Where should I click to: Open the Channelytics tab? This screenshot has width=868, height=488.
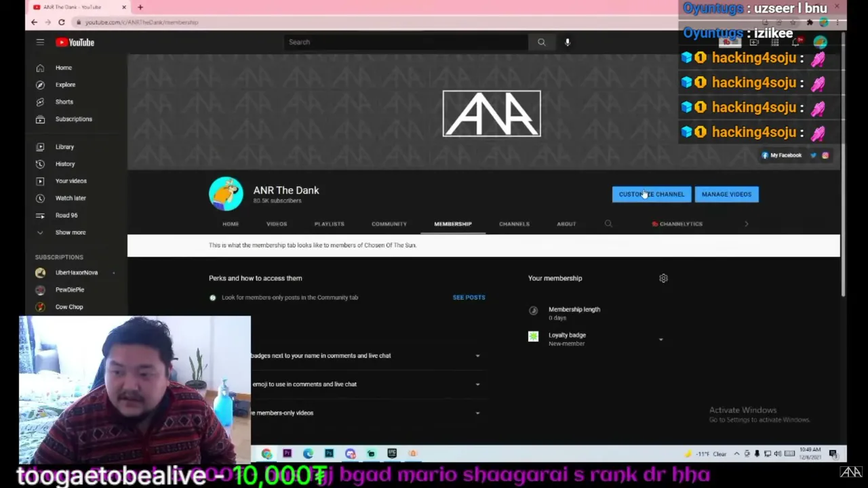click(677, 224)
